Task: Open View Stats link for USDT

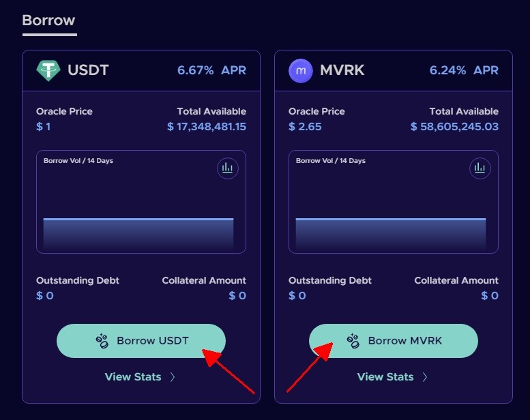Action: click(133, 377)
